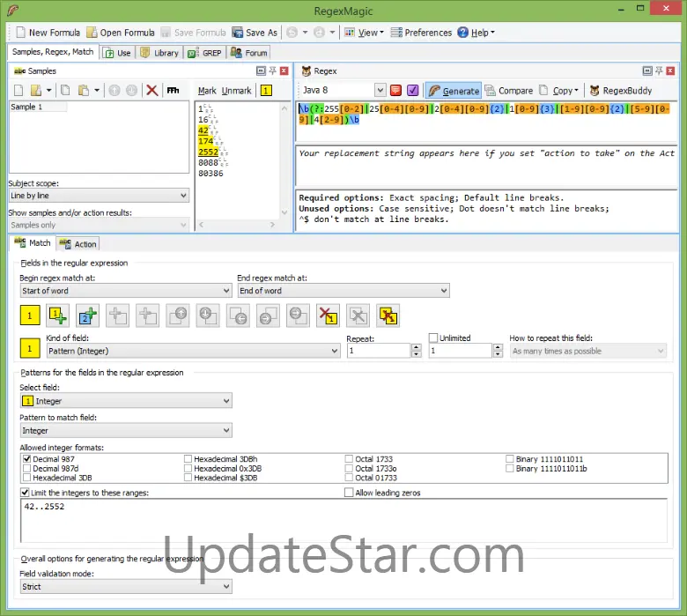Delete the sample with the red X
The height and width of the screenshot is (616, 687).
(x=152, y=90)
